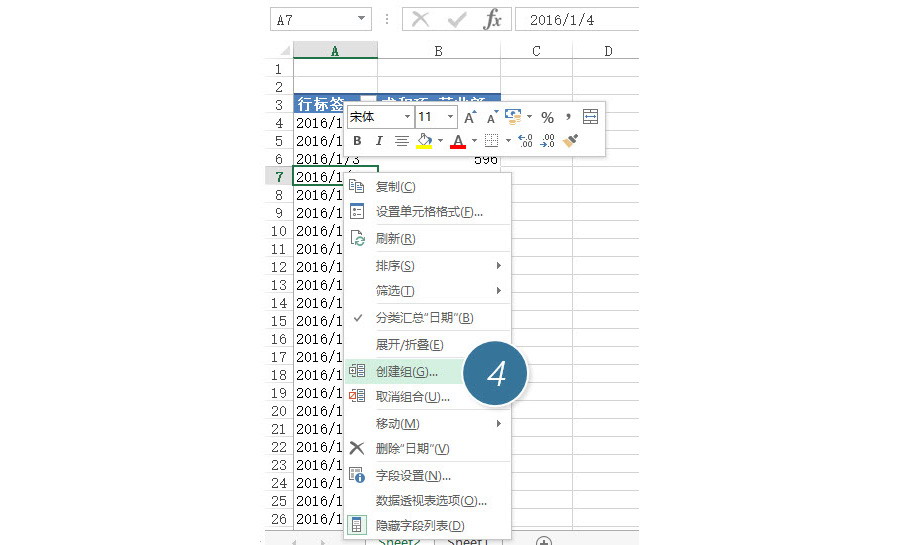Screen dimensions: 900x545
Task: Click the create group icon
Action: (x=357, y=371)
